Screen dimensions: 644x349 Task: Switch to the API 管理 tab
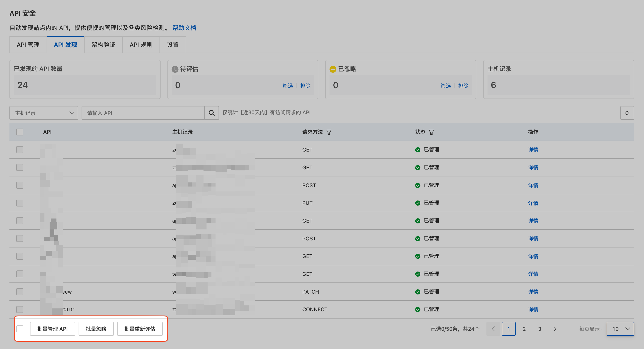tap(28, 45)
